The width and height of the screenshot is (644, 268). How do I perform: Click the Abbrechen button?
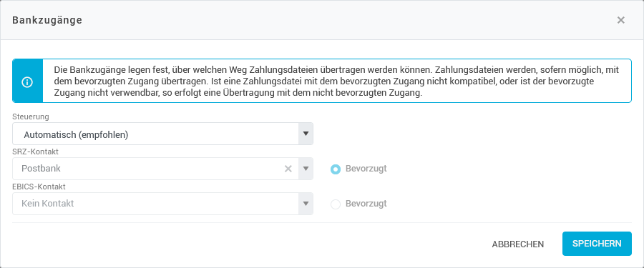[x=518, y=244]
